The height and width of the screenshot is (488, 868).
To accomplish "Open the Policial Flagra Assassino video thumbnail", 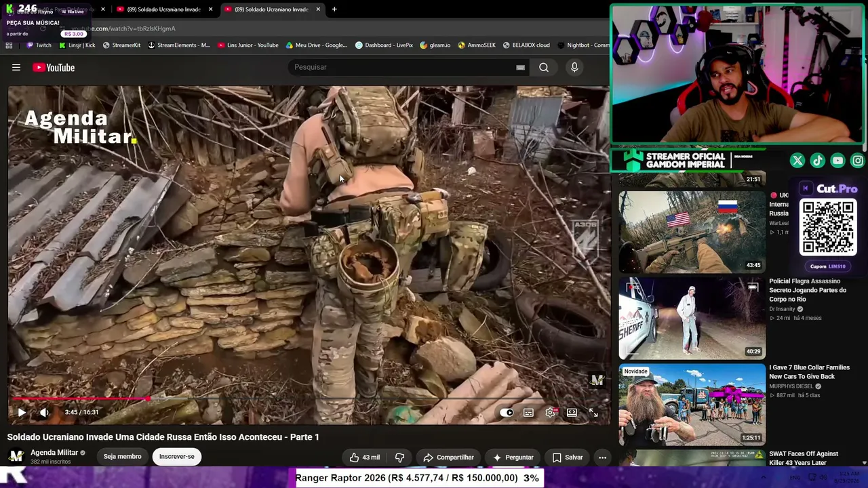I will (692, 318).
